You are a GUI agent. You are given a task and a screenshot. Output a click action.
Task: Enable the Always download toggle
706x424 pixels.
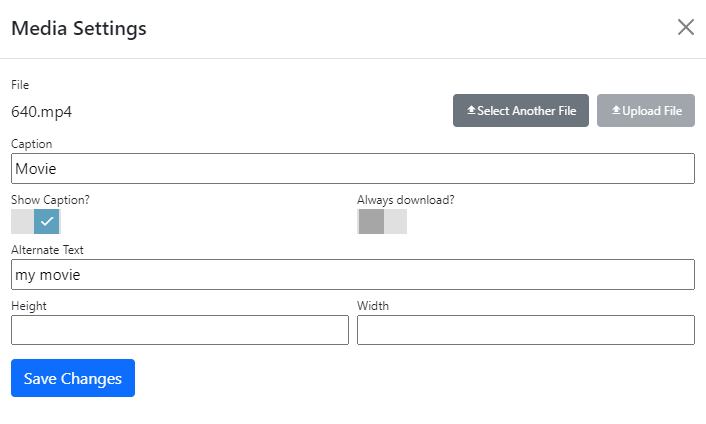(382, 221)
